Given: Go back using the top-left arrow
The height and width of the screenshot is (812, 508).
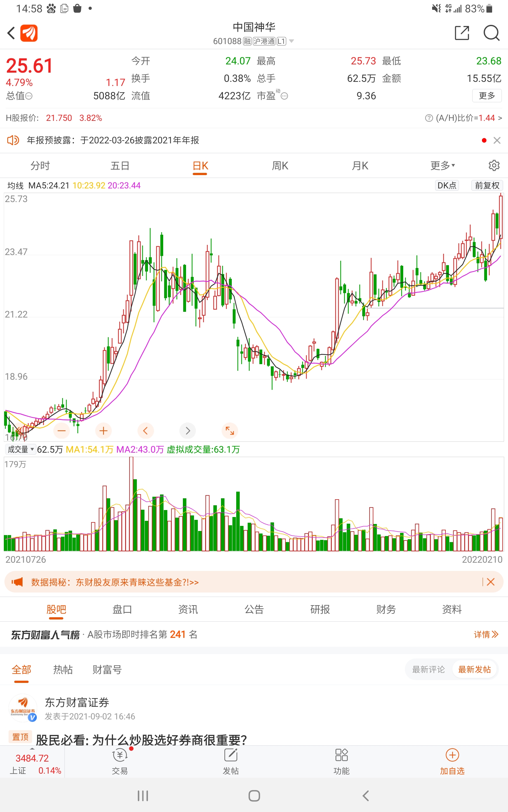Looking at the screenshot, I should click(11, 33).
